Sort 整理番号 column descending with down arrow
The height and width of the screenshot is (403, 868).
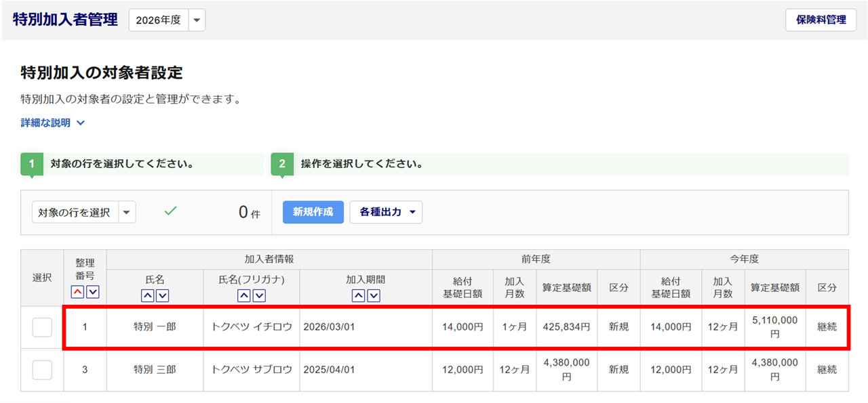tap(93, 292)
